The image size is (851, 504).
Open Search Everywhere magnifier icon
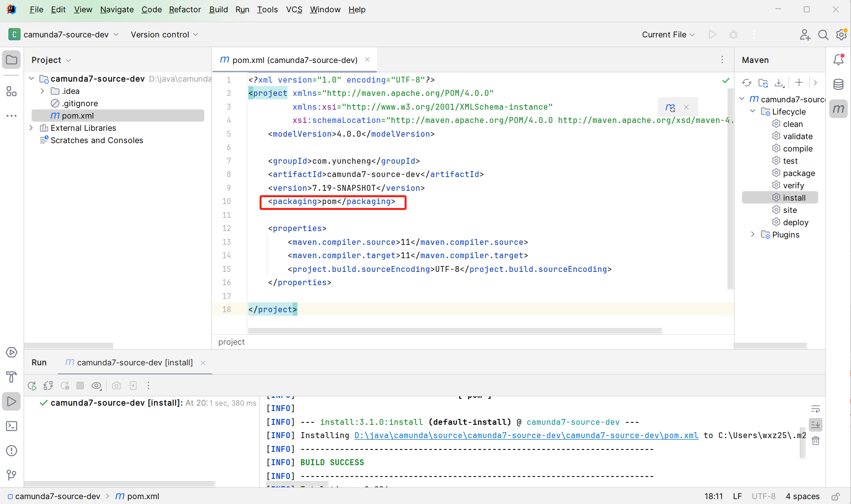pyautogui.click(x=823, y=34)
